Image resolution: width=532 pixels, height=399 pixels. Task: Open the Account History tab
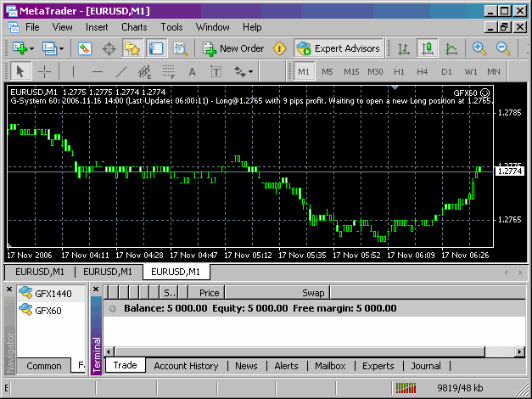[186, 366]
